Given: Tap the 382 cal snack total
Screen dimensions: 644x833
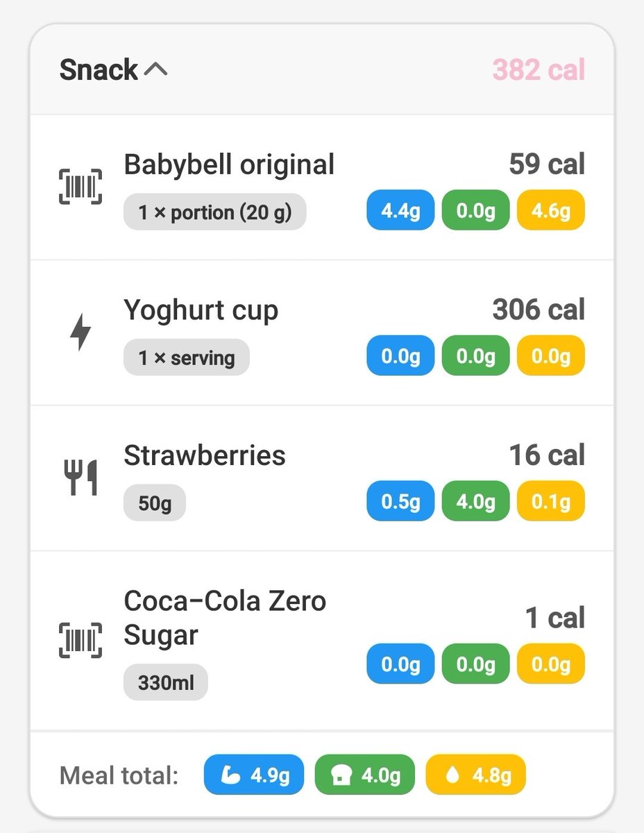Looking at the screenshot, I should (x=539, y=69).
